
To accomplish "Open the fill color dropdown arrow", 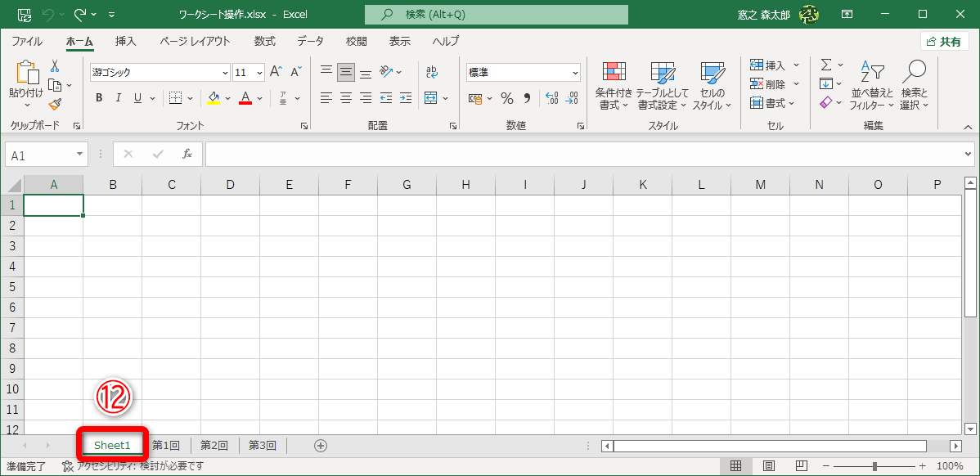I will click(228, 98).
